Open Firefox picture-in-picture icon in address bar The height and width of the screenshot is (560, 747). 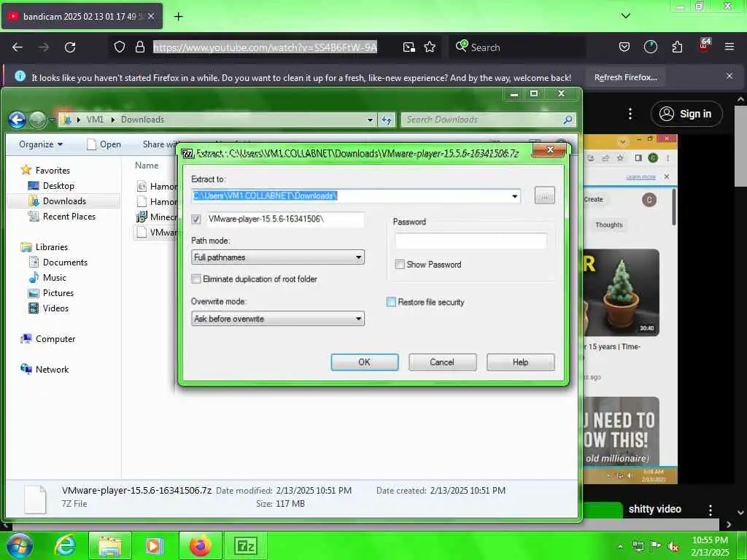point(409,47)
